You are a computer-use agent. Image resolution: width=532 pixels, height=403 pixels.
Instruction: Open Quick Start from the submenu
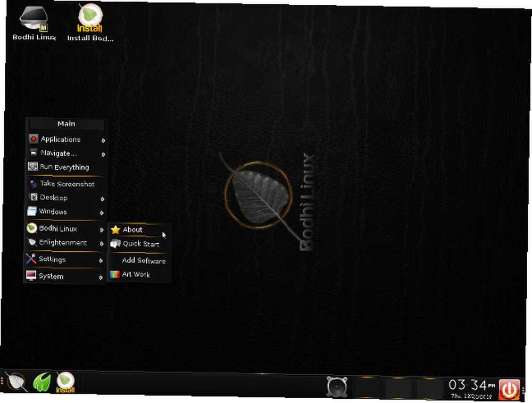(140, 244)
